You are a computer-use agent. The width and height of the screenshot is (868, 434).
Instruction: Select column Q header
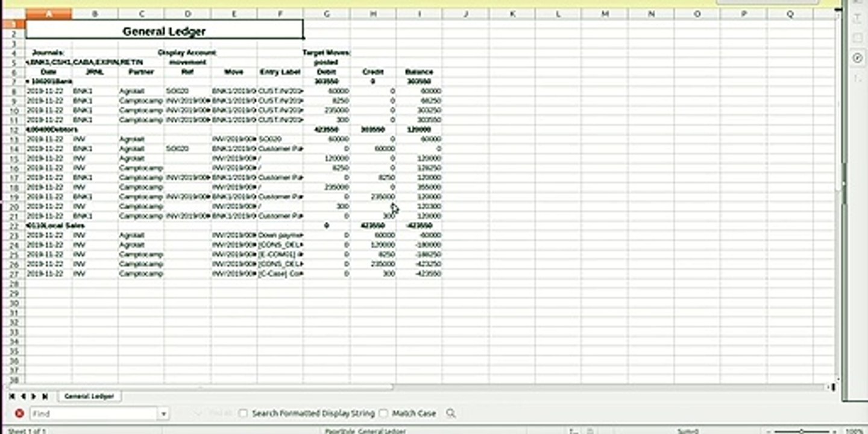click(790, 14)
